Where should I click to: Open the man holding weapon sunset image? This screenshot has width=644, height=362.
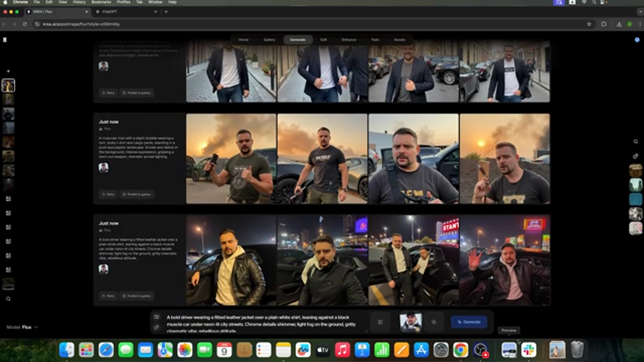[231, 158]
